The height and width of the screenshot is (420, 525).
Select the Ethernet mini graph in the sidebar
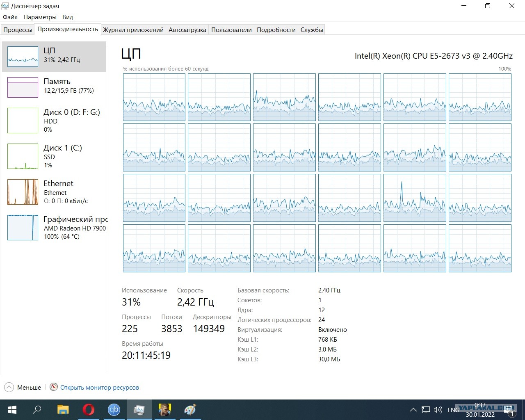coord(23,192)
